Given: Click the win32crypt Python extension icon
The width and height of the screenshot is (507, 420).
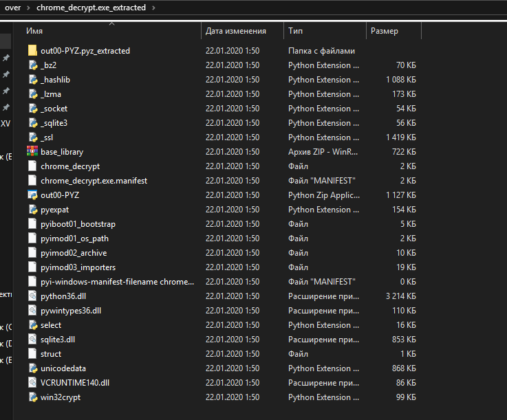Looking at the screenshot, I should (x=32, y=397).
